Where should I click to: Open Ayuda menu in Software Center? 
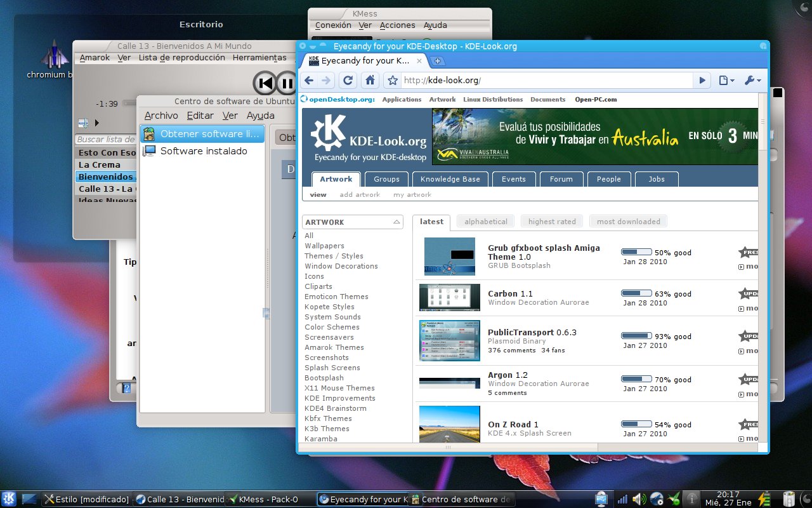coord(260,116)
